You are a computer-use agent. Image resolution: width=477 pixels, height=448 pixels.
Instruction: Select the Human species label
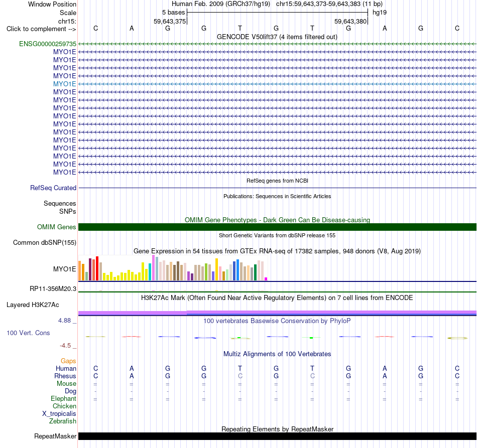(x=66, y=368)
